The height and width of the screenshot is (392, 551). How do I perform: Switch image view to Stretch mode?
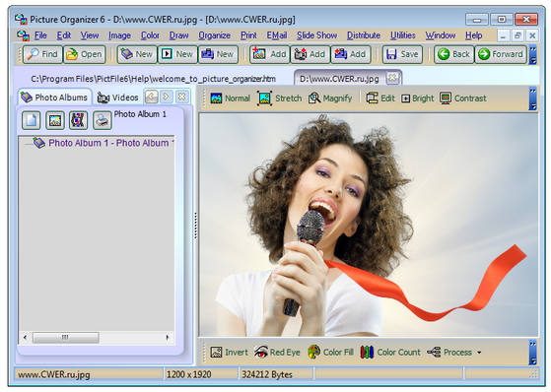coord(280,98)
